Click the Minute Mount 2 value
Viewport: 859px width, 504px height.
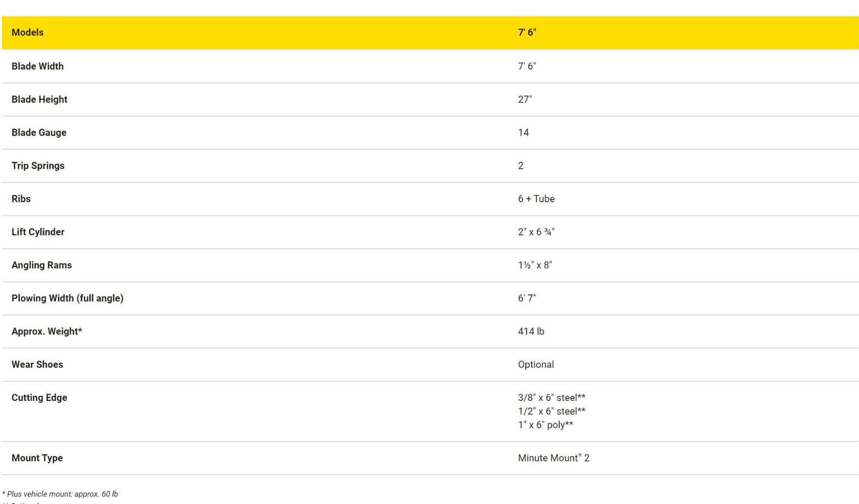[x=553, y=458]
